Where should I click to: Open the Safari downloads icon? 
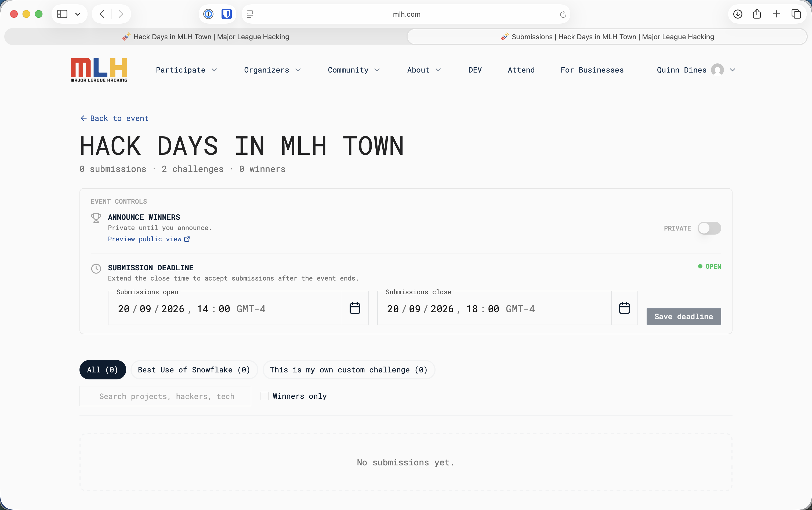[738, 14]
